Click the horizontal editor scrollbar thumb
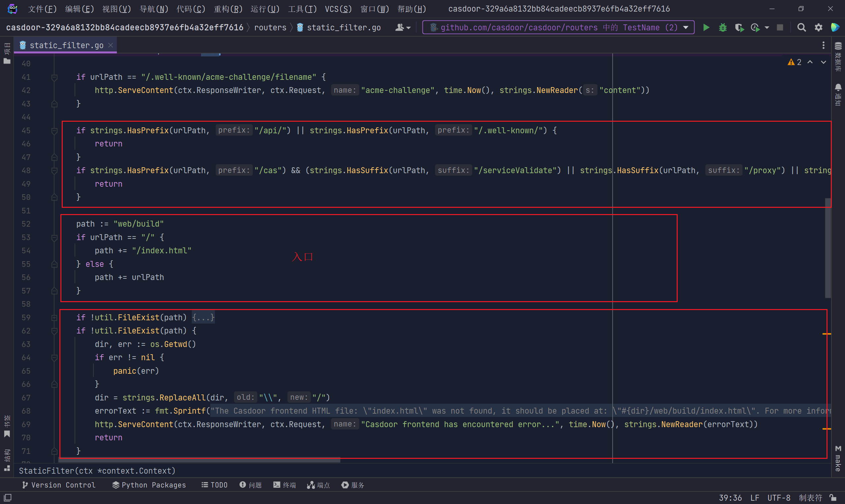Image resolution: width=845 pixels, height=504 pixels. [199, 460]
